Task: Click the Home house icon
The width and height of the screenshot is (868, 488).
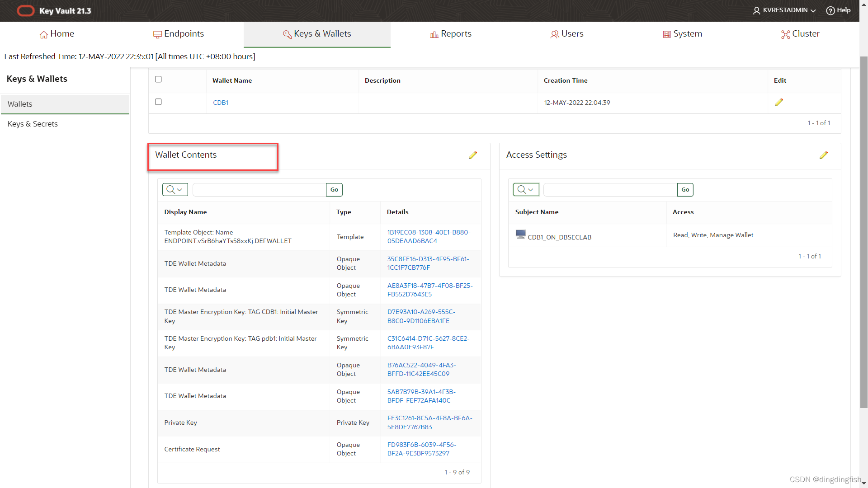Action: (44, 34)
